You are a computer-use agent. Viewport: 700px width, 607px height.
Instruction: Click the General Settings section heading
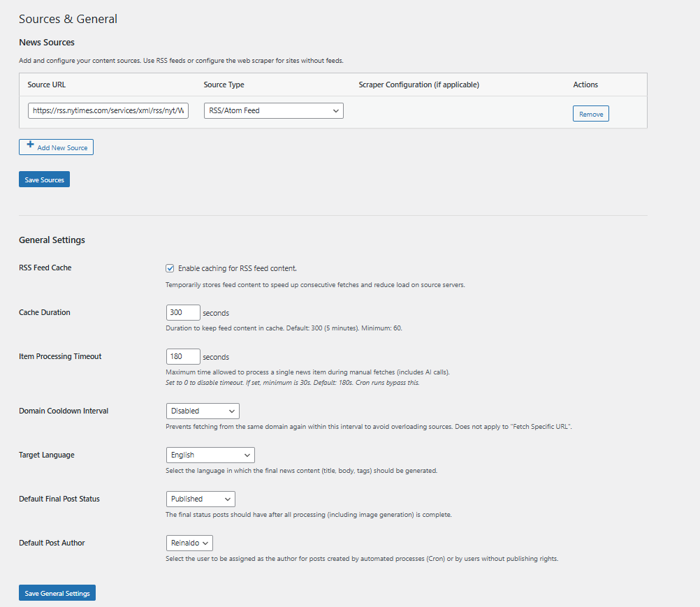pyautogui.click(x=52, y=240)
